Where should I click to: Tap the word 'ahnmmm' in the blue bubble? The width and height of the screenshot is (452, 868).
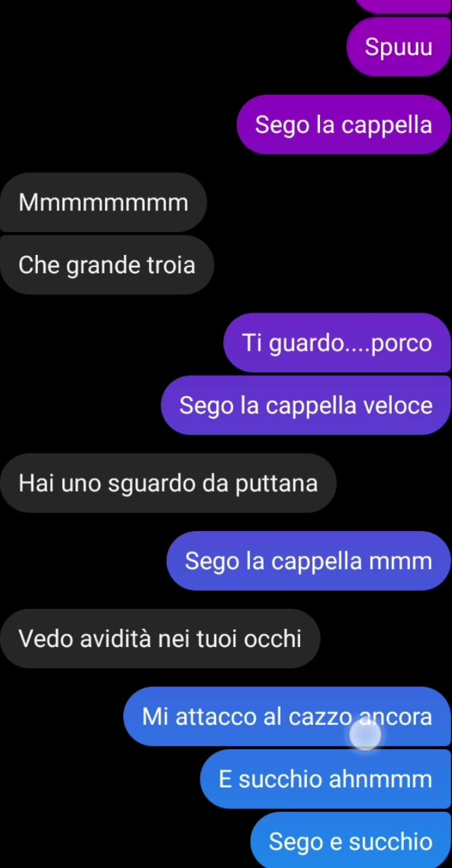click(x=380, y=779)
